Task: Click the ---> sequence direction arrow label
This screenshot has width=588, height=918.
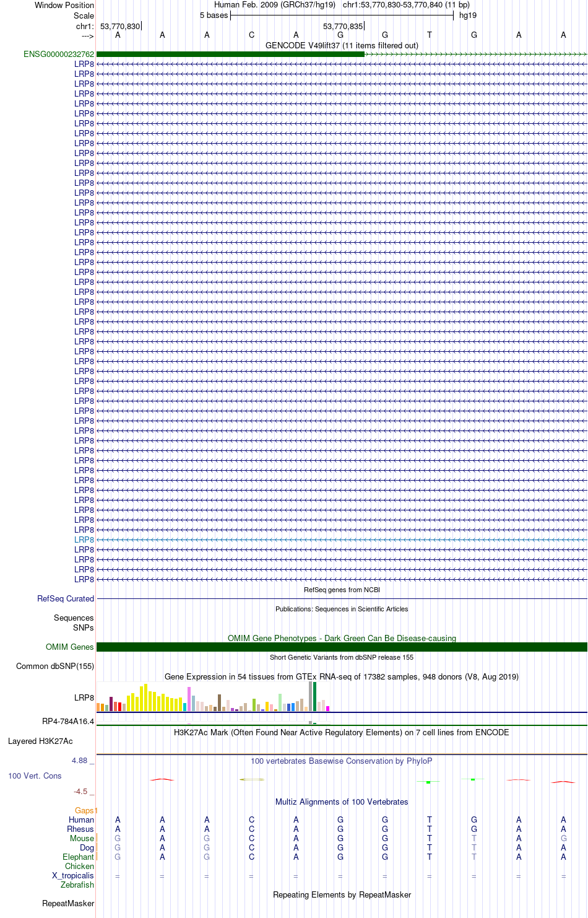Action: [87, 36]
